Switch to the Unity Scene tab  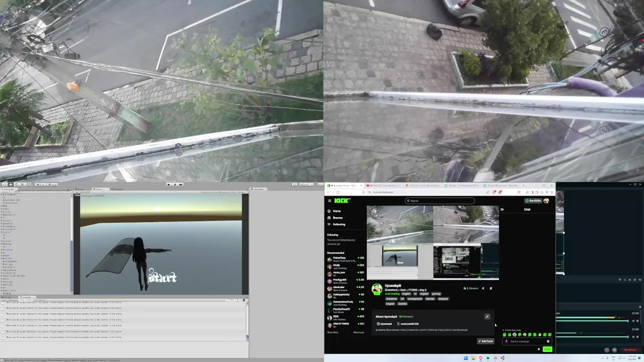click(80, 190)
